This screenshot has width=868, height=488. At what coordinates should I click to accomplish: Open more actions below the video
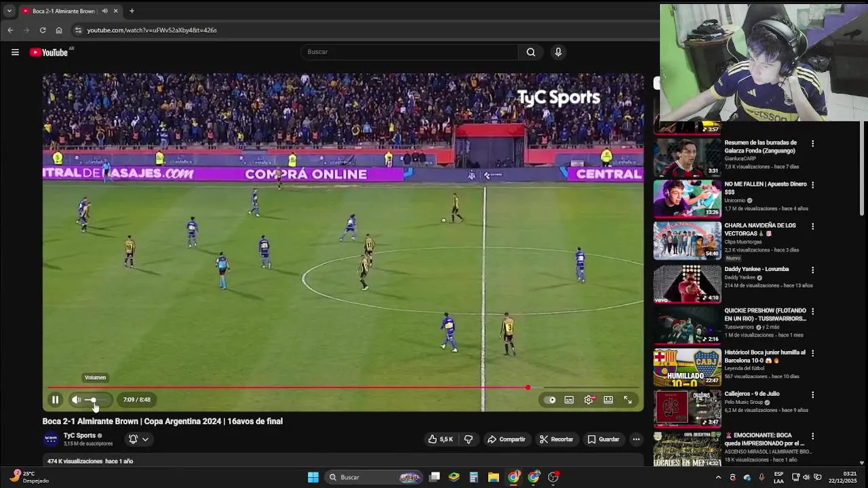click(636, 439)
